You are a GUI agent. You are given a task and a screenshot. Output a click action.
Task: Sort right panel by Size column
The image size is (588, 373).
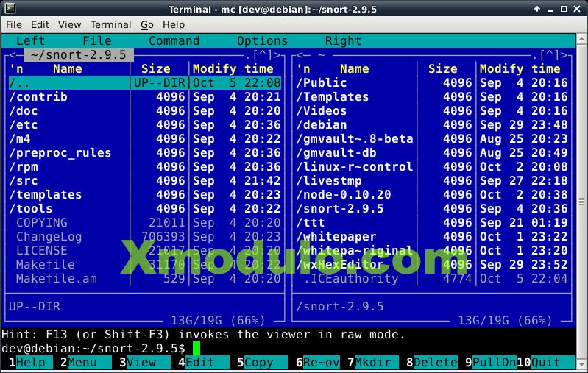point(442,68)
